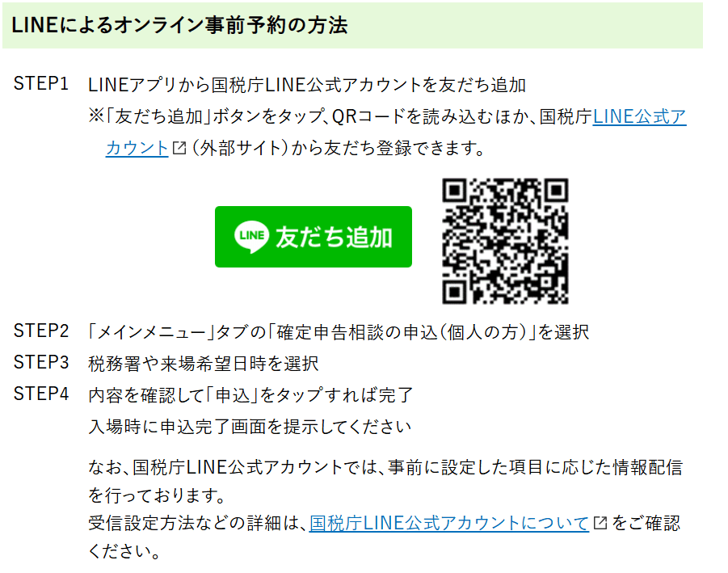
Task: Click the STEP1 label
Action: (41, 84)
